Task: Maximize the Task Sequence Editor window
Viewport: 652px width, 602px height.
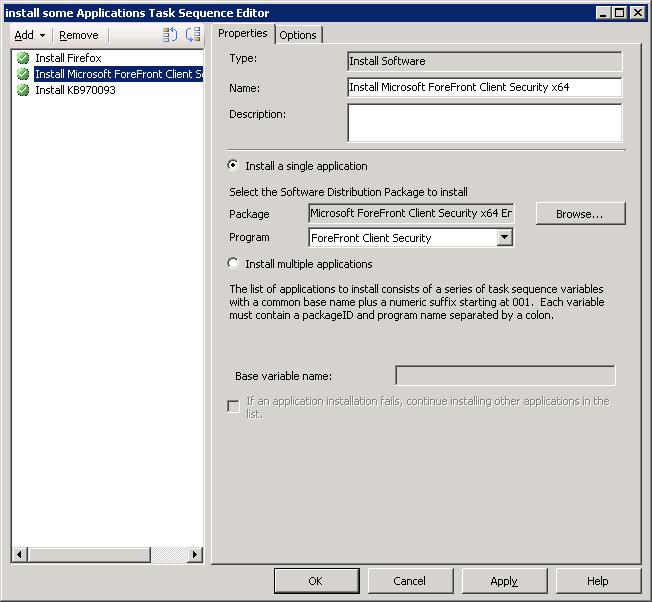Action: point(620,13)
